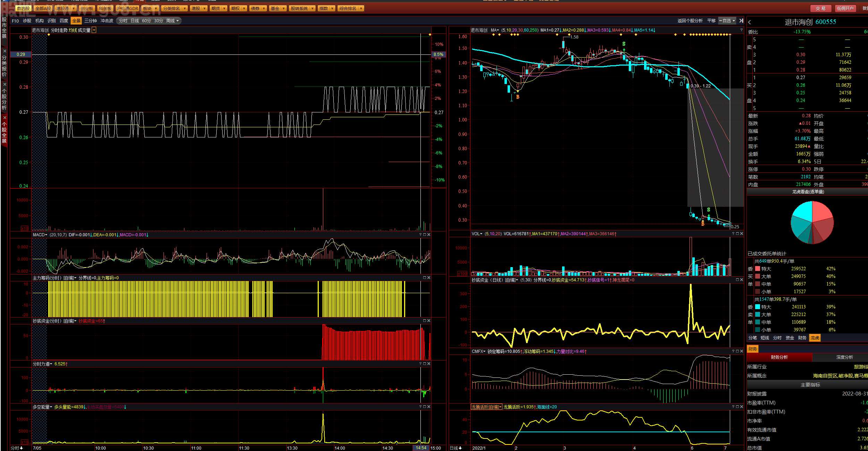Switch to the 分笔 tab
The image size is (868, 451).
click(x=753, y=338)
